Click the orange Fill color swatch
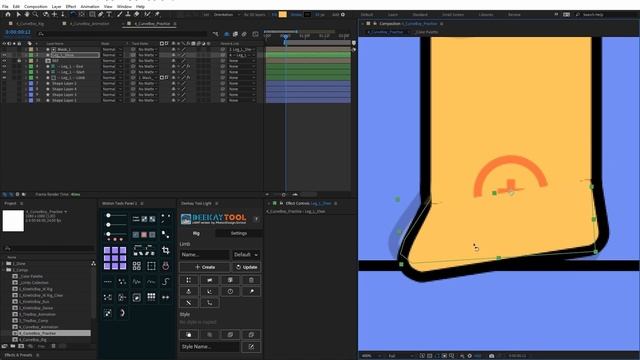 click(x=282, y=14)
